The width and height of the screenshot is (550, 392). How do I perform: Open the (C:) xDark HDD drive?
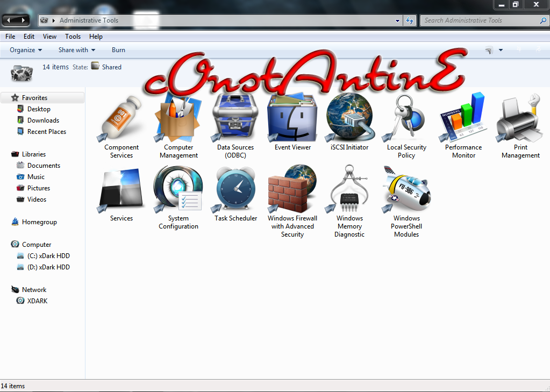[x=48, y=256]
